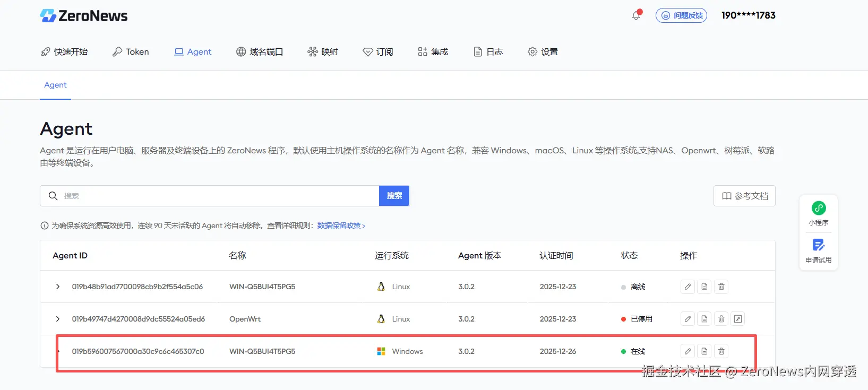The width and height of the screenshot is (868, 390).
Task: Open the 数据保留政策 link
Action: point(341,226)
